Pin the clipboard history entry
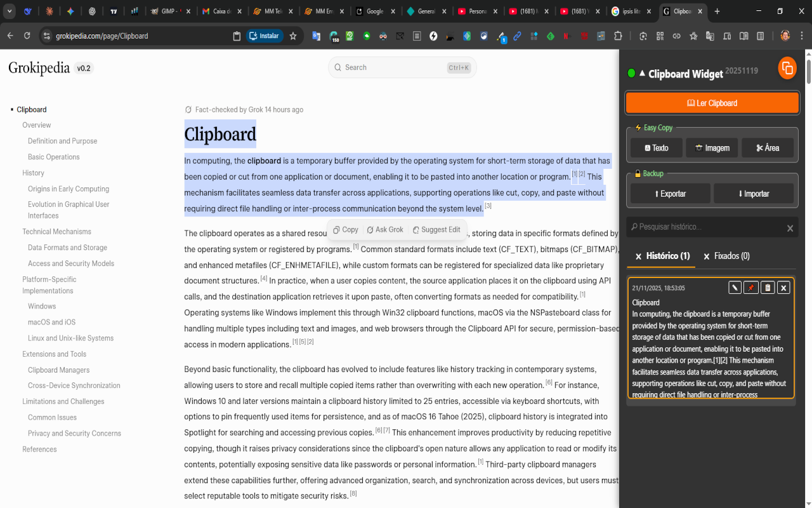The width and height of the screenshot is (812, 508). click(751, 288)
